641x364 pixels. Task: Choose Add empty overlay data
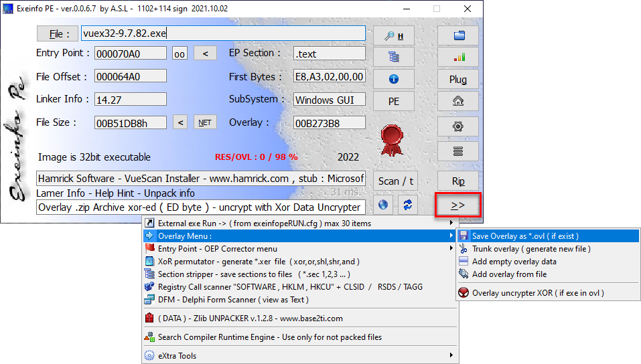[548, 261]
